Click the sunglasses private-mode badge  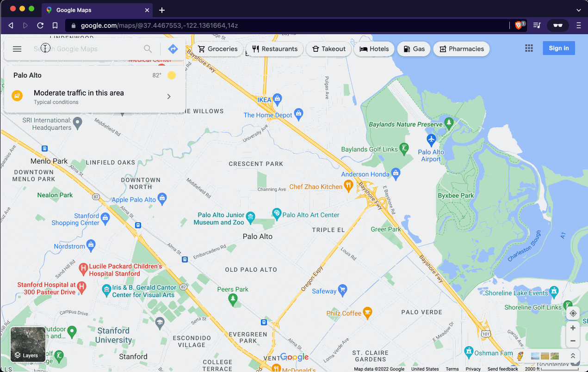coord(558,25)
